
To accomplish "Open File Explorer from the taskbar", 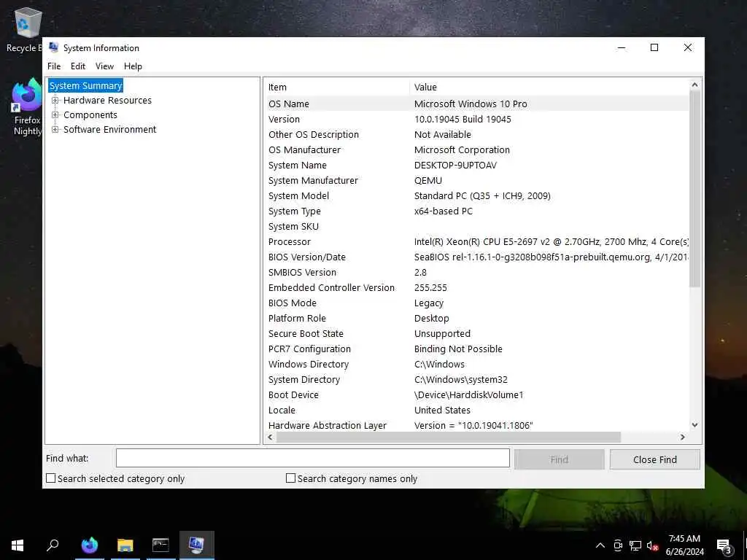I will click(x=125, y=545).
